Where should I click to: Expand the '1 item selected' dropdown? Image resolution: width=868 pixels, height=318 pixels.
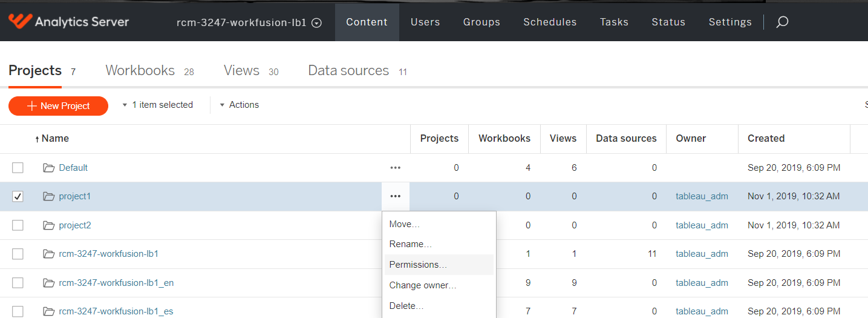(157, 105)
